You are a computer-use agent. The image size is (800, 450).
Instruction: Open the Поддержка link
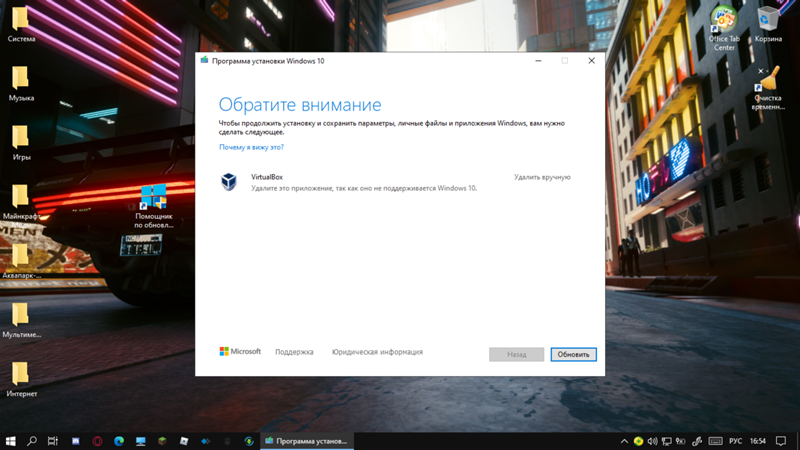[294, 352]
